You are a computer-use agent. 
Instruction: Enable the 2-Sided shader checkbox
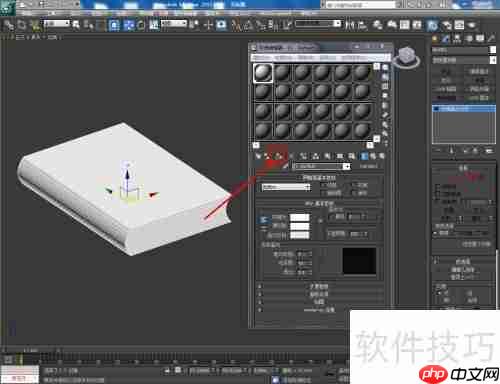[354, 185]
